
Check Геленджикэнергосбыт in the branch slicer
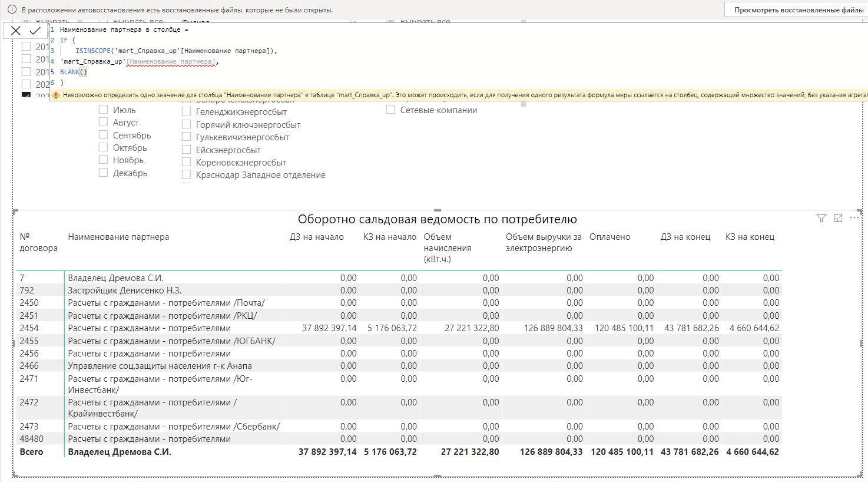point(186,111)
